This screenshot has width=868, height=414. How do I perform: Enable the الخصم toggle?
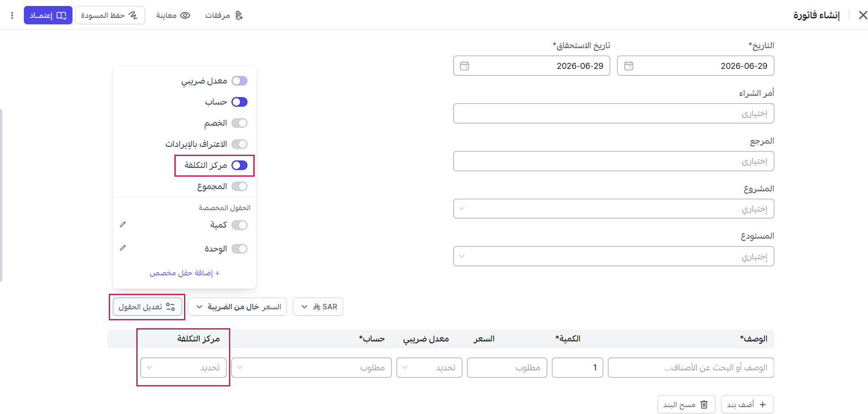239,123
